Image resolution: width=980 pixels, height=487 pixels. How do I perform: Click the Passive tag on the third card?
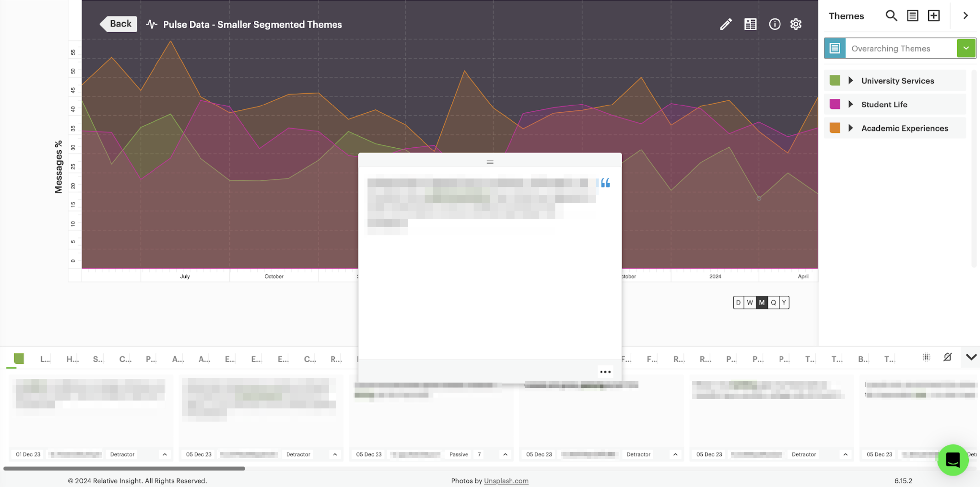458,454
